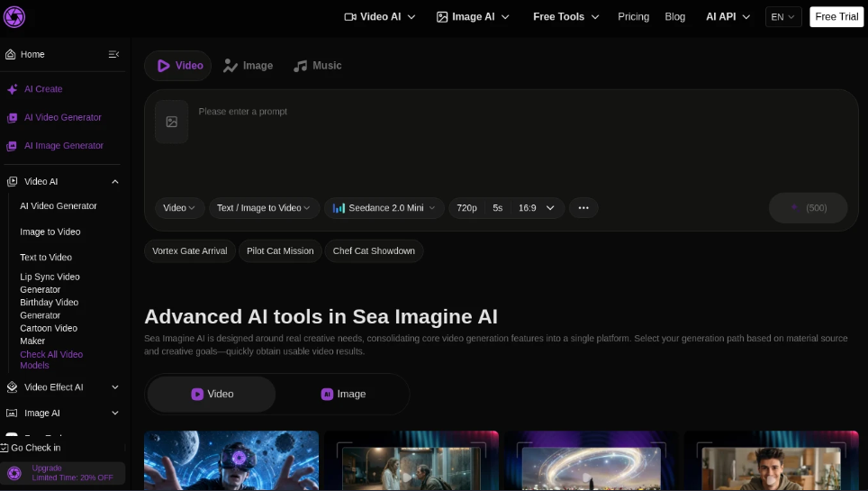Open the Image AI top navigation menu
The height and width of the screenshot is (491, 868).
pos(473,16)
